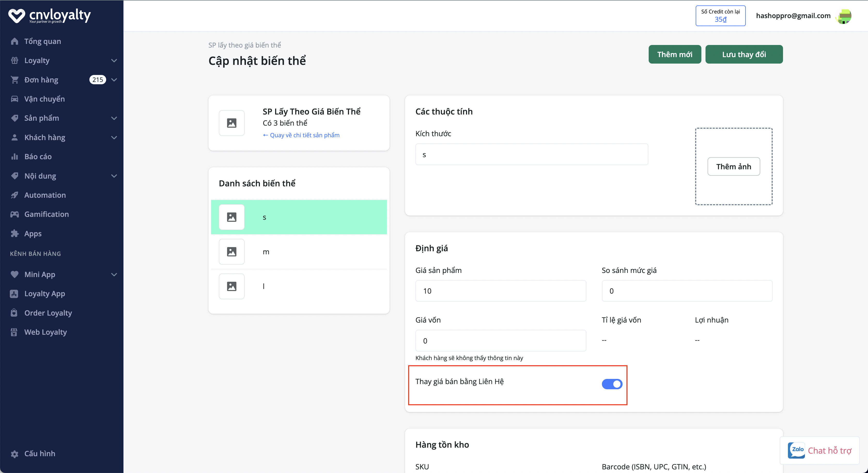Select variant s in the list
The width and height of the screenshot is (868, 473).
click(299, 217)
